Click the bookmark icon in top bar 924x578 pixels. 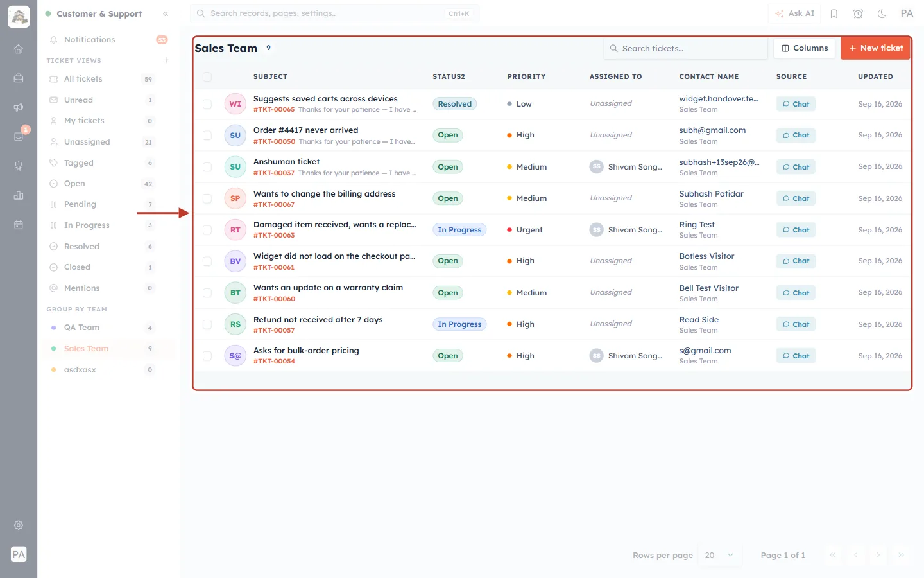834,13
